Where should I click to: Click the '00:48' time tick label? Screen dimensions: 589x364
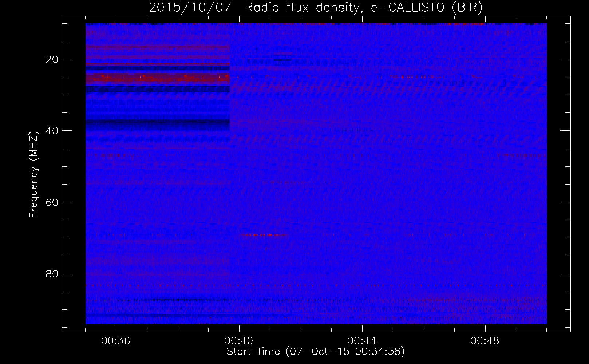pos(485,341)
